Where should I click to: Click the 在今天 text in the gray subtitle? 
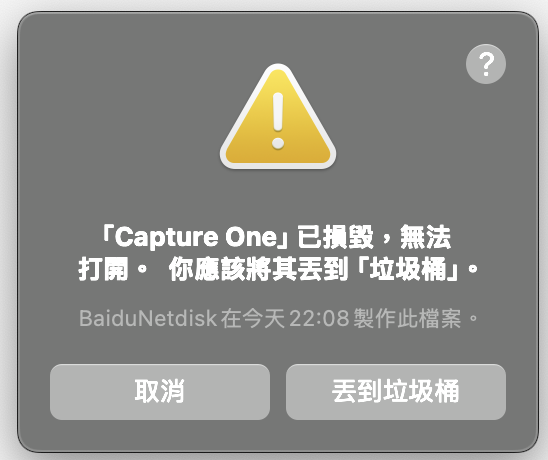[x=253, y=318]
